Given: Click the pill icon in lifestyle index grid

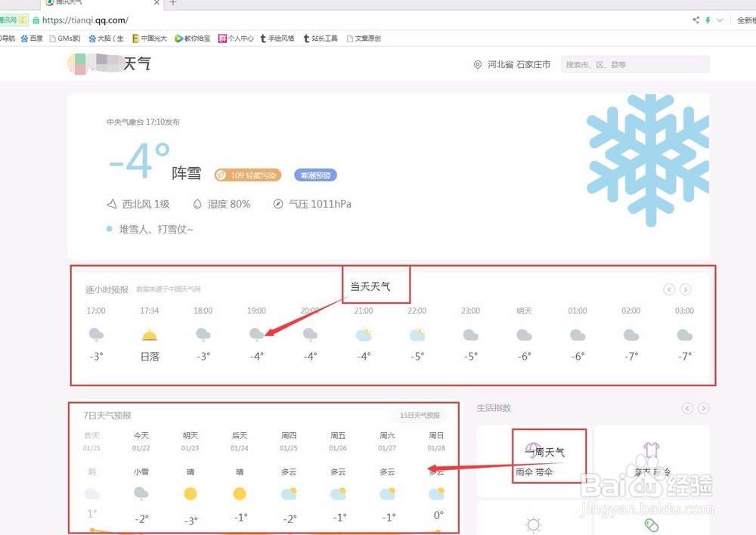Looking at the screenshot, I should pos(651,523).
